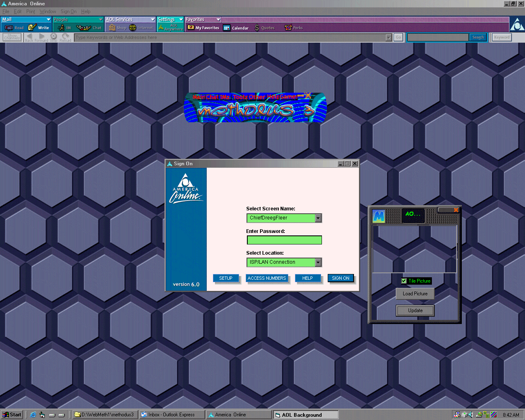
Task: Click the ACCESS NUMBERS button
Action: [267, 278]
